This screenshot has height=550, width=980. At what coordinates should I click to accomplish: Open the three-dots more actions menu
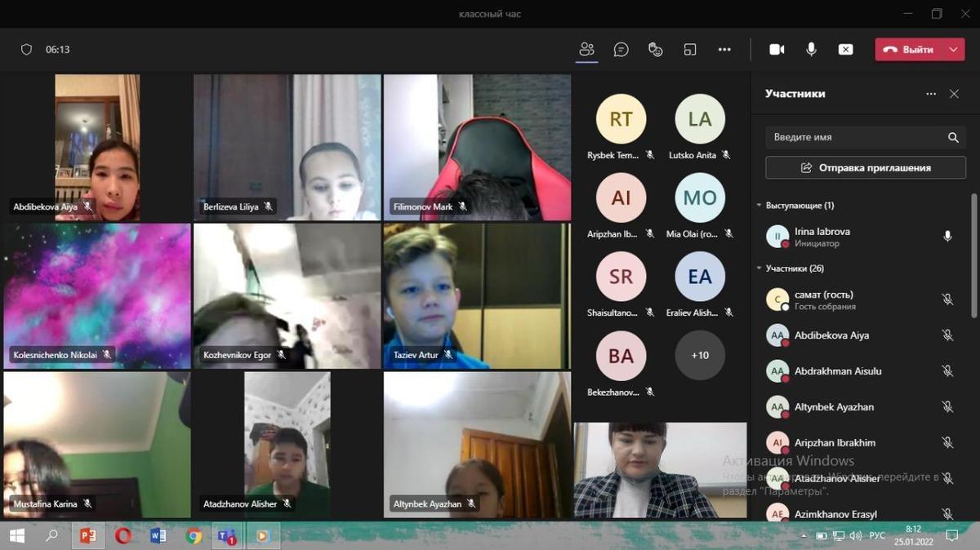pyautogui.click(x=724, y=50)
